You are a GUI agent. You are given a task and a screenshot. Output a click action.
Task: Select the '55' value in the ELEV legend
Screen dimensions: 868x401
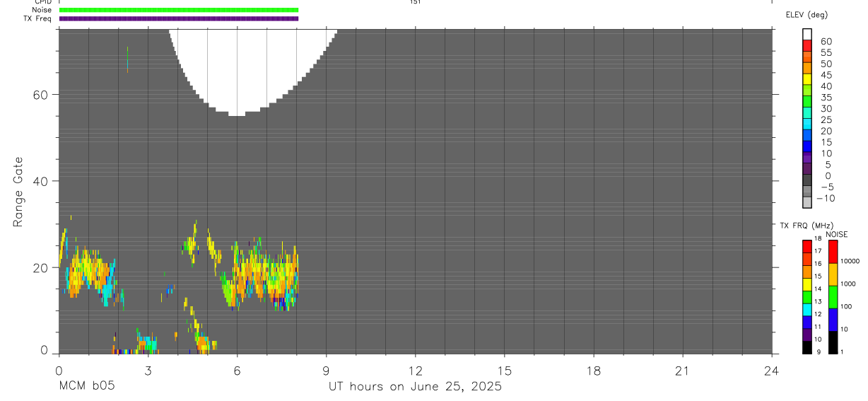tap(826, 52)
